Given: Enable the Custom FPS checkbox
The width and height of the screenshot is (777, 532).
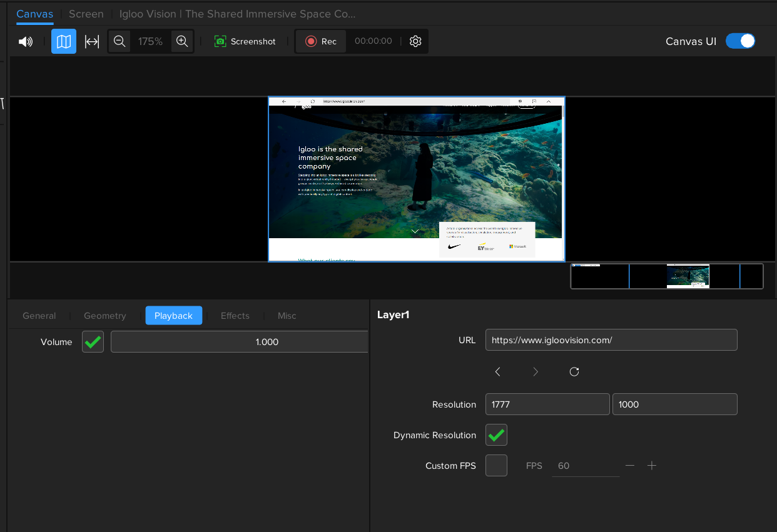Looking at the screenshot, I should pyautogui.click(x=496, y=466).
